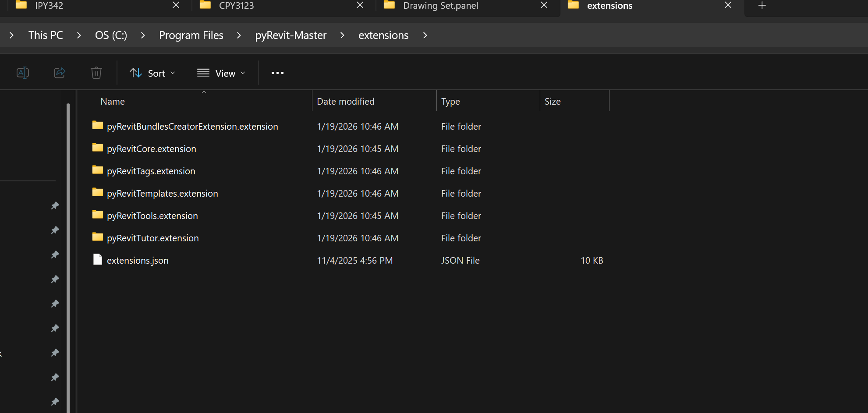
Task: Expand chevron after extensions in breadcrumb
Action: click(425, 35)
